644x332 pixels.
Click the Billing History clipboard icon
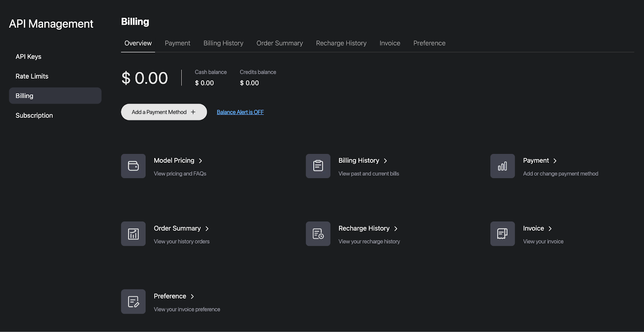point(318,166)
